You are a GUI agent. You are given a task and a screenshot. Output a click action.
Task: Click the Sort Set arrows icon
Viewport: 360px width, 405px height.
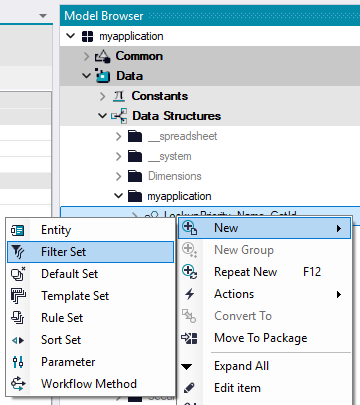coord(18,340)
